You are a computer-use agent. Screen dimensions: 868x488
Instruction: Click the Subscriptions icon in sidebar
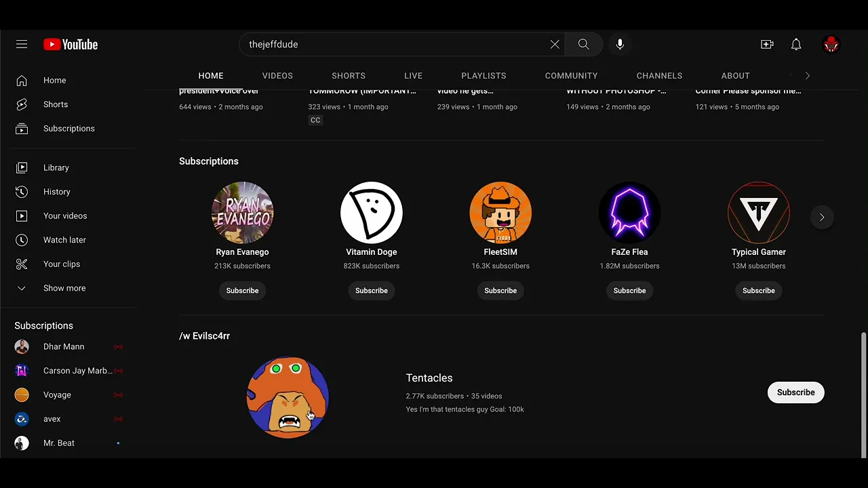(x=22, y=129)
